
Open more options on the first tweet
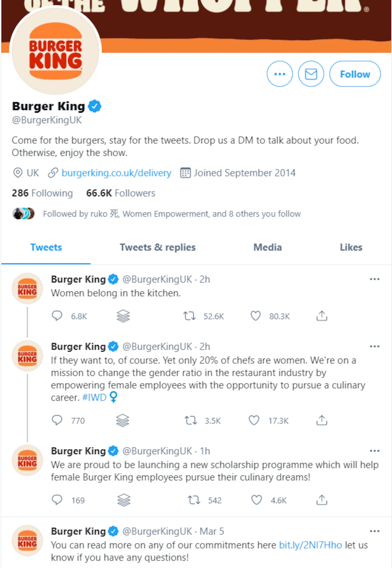pyautogui.click(x=375, y=279)
